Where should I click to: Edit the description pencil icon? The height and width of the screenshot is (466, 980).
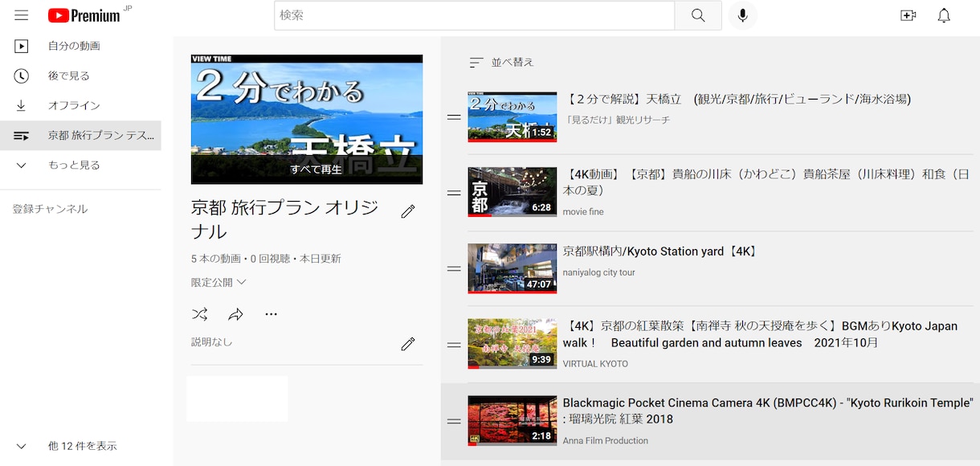[x=408, y=344]
